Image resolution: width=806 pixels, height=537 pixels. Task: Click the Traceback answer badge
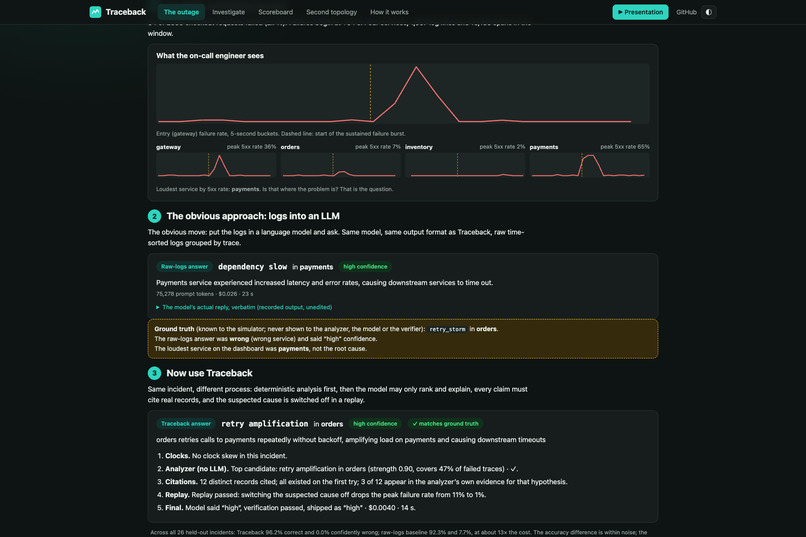tap(186, 424)
